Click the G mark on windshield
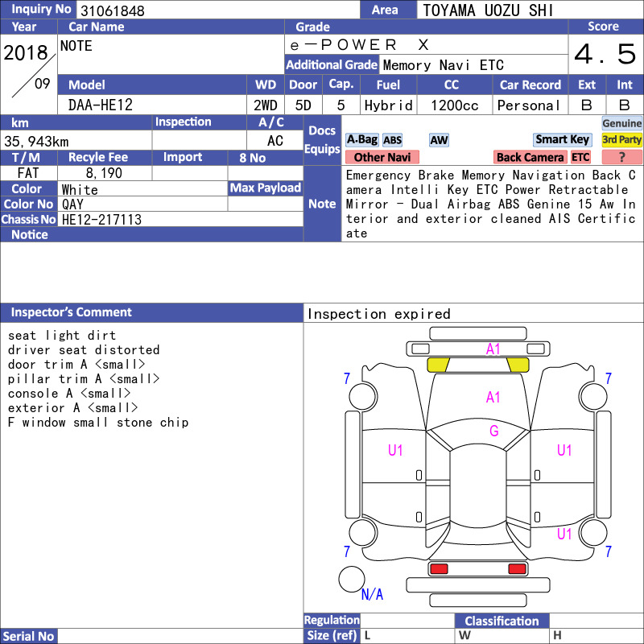 click(493, 431)
